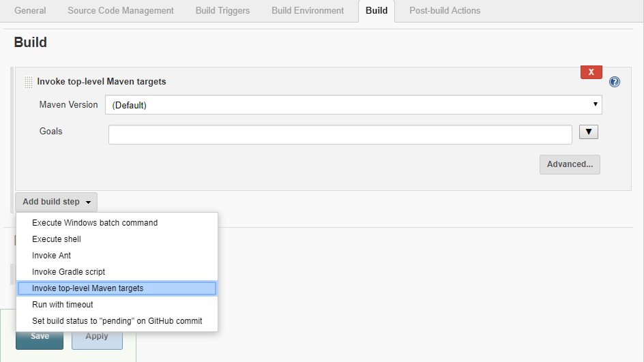This screenshot has width=644, height=362.
Task: Jump to the Post-build Actions tab
Action: (445, 11)
